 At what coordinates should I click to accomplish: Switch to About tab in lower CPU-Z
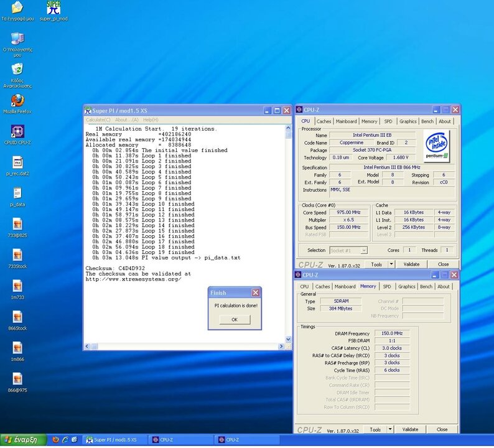coord(443,286)
